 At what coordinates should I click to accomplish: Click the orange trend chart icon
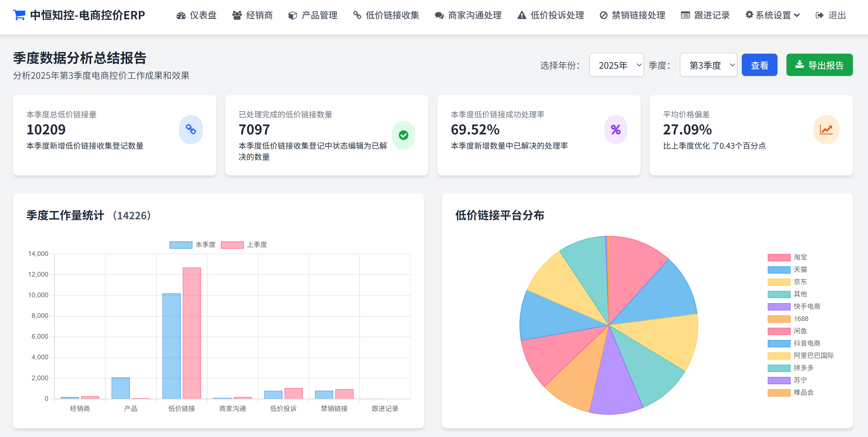(826, 129)
